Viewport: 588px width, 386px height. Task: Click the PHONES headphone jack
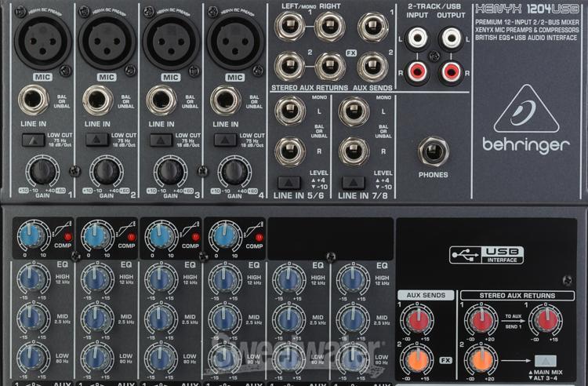click(x=434, y=151)
